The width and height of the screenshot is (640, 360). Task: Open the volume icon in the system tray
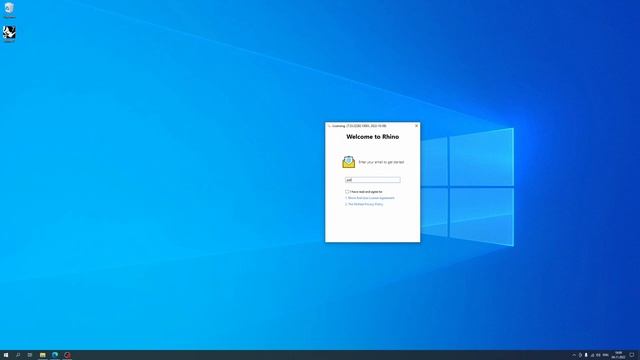tap(598, 355)
